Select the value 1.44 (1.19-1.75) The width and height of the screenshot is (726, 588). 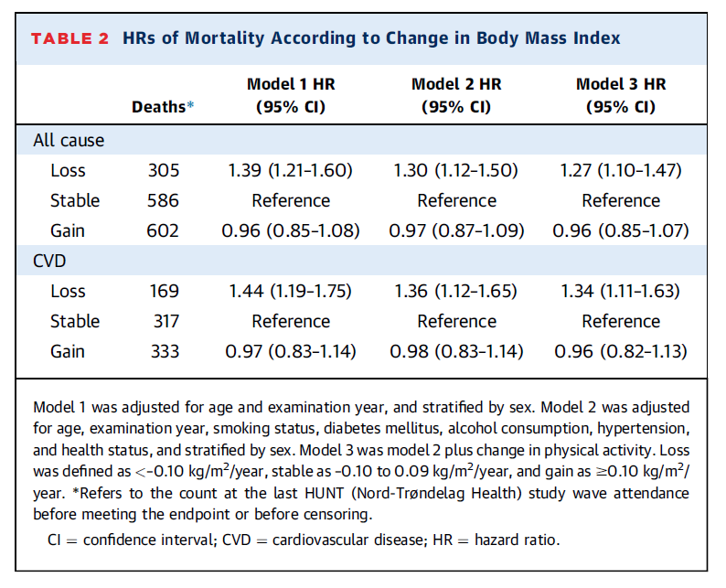pyautogui.click(x=291, y=292)
